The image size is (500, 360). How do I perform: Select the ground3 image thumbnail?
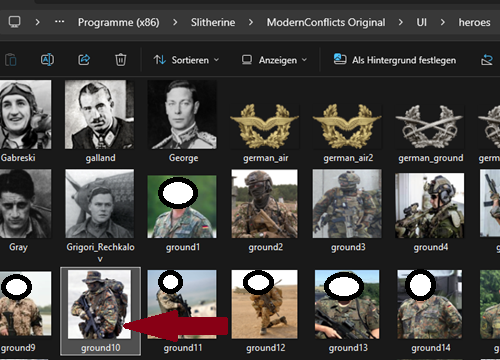pos(347,203)
